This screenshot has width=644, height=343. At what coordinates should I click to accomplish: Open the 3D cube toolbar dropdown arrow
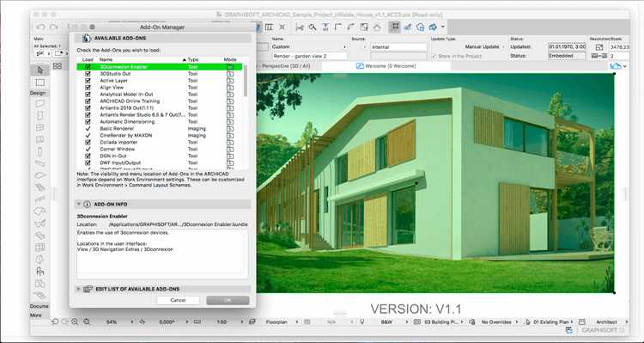point(443,28)
